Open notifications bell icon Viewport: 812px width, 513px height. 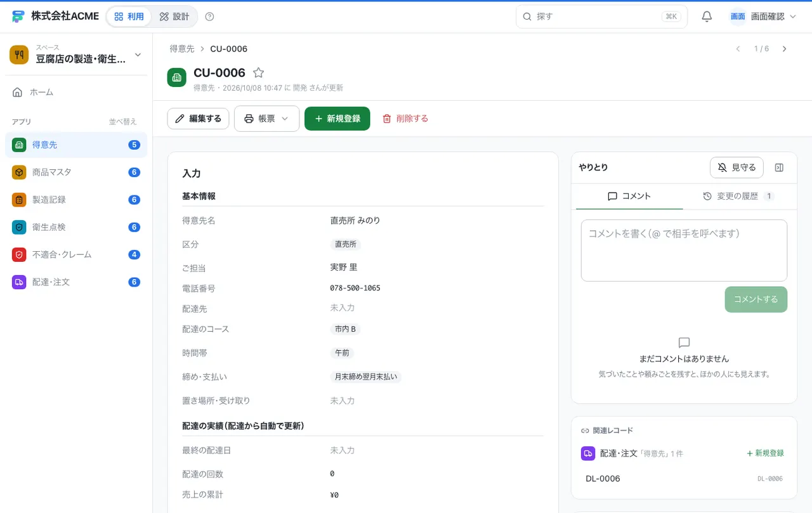(x=707, y=16)
